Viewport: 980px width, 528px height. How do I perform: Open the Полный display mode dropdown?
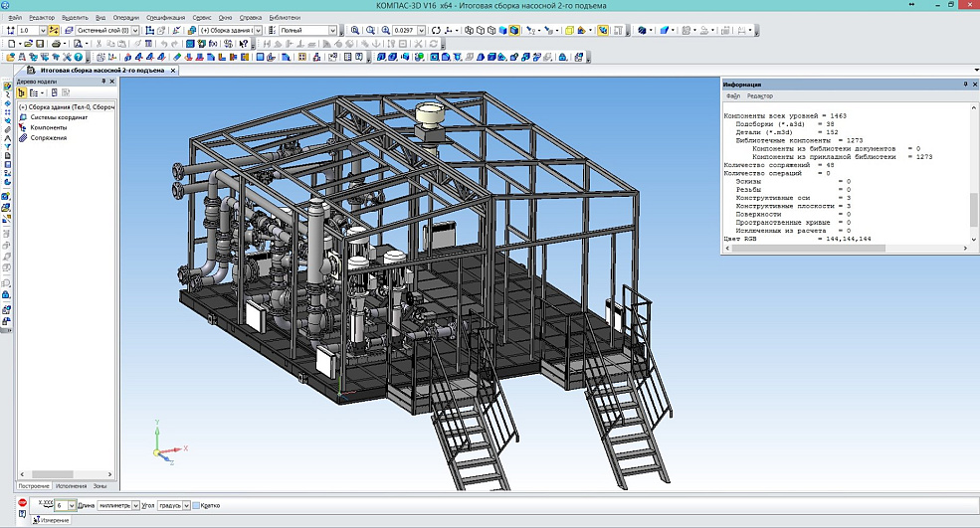(x=333, y=31)
